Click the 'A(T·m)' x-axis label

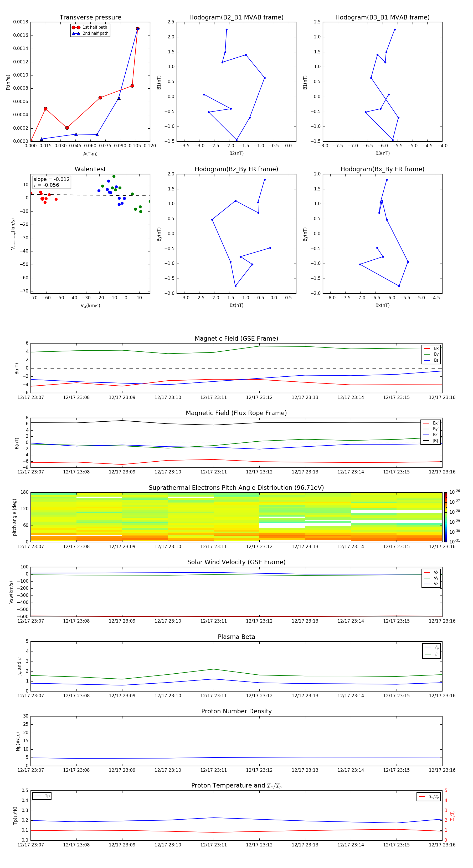90,154
